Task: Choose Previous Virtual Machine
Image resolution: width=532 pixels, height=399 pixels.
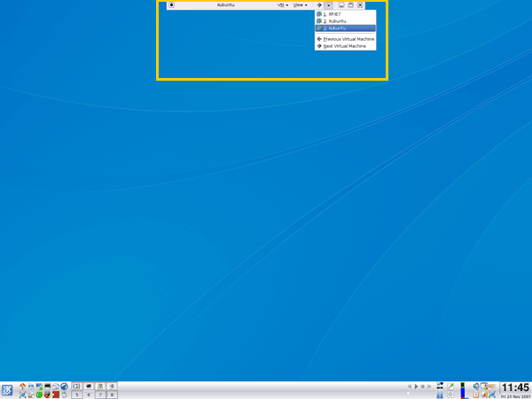Action: (346, 39)
